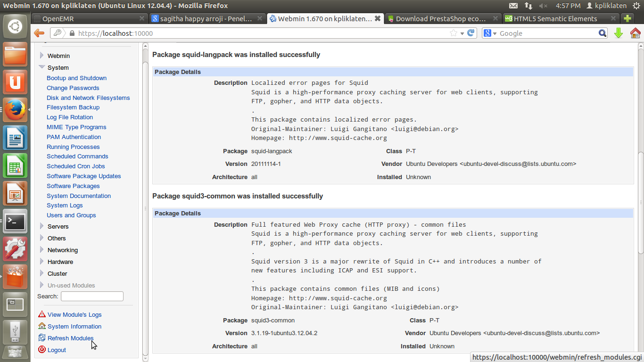644x362 pixels.
Task: Switch to HTML5 Semantic Elements tab
Action: (561, 19)
